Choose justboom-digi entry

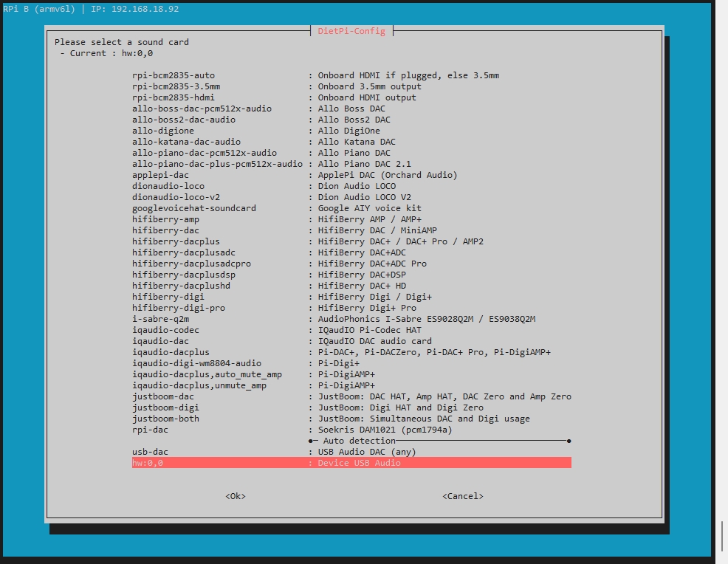click(x=351, y=407)
